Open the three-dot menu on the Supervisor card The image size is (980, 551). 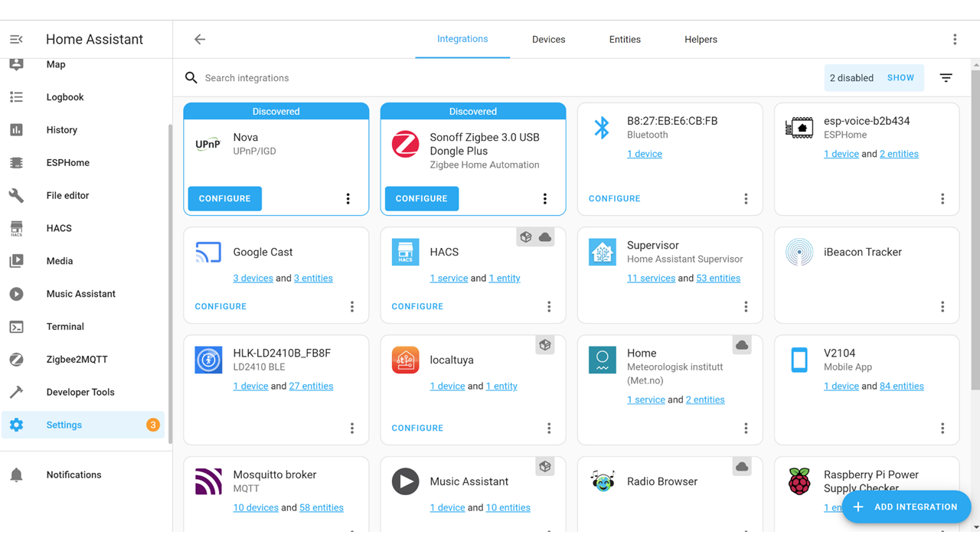click(x=746, y=307)
